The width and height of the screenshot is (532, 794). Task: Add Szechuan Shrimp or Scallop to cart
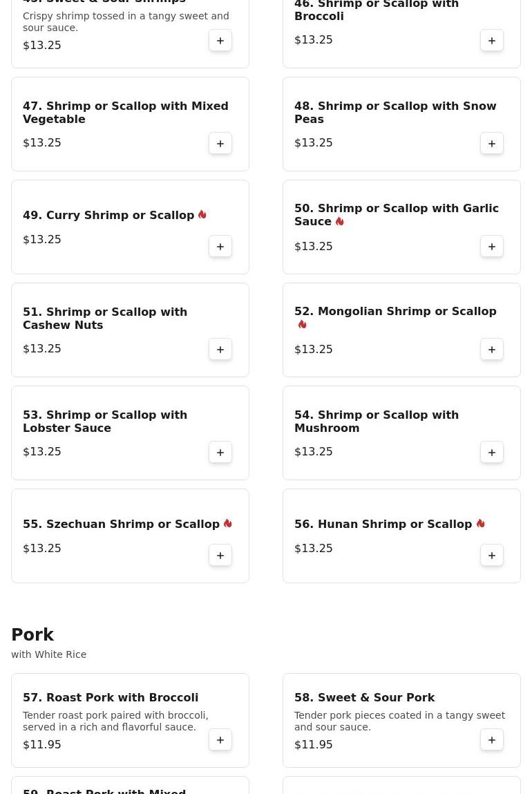coord(220,556)
